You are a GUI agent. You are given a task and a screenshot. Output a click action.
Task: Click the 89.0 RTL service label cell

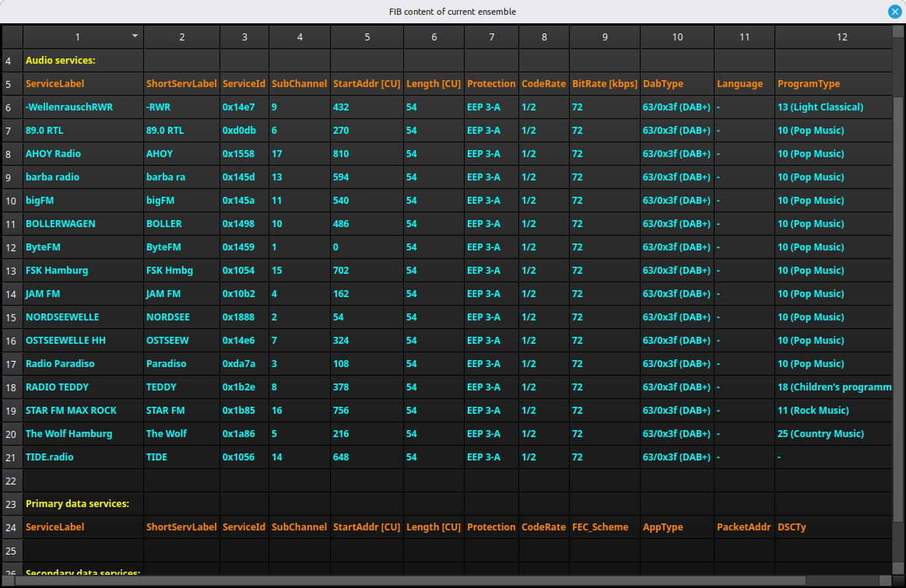(83, 131)
